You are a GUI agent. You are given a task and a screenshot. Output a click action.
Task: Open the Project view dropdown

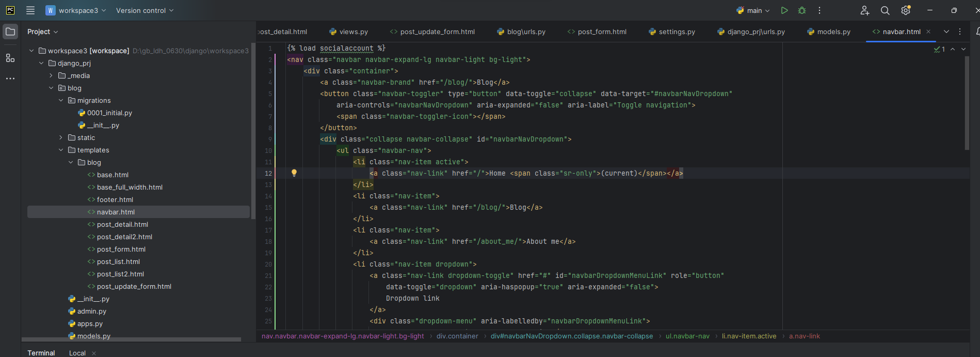click(43, 32)
